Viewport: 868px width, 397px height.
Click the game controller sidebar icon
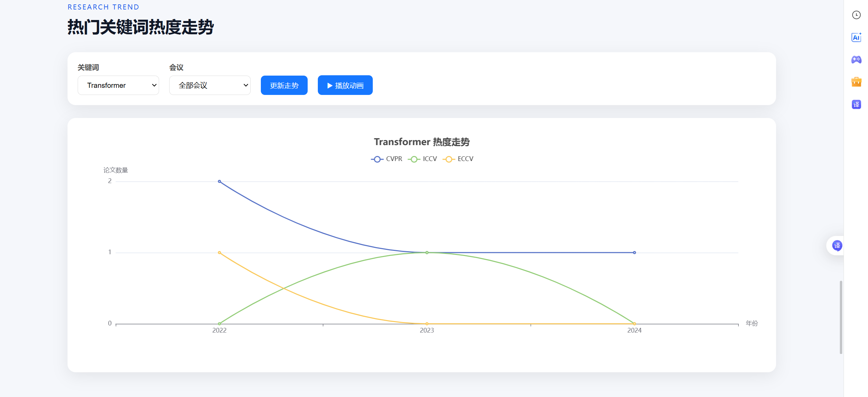[856, 60]
